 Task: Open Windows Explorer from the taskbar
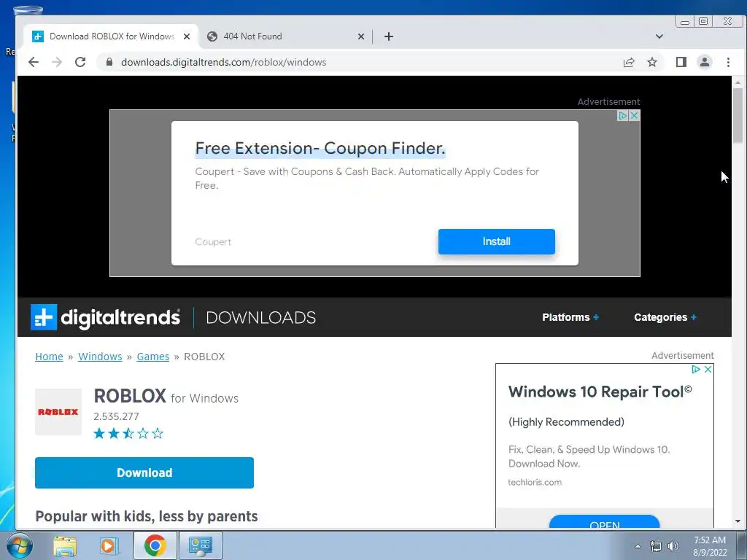tap(65, 545)
